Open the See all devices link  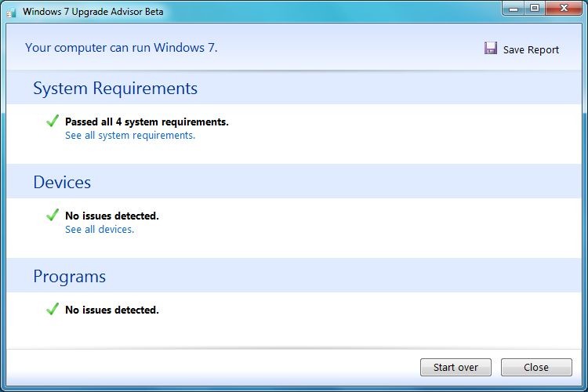pyautogui.click(x=100, y=230)
